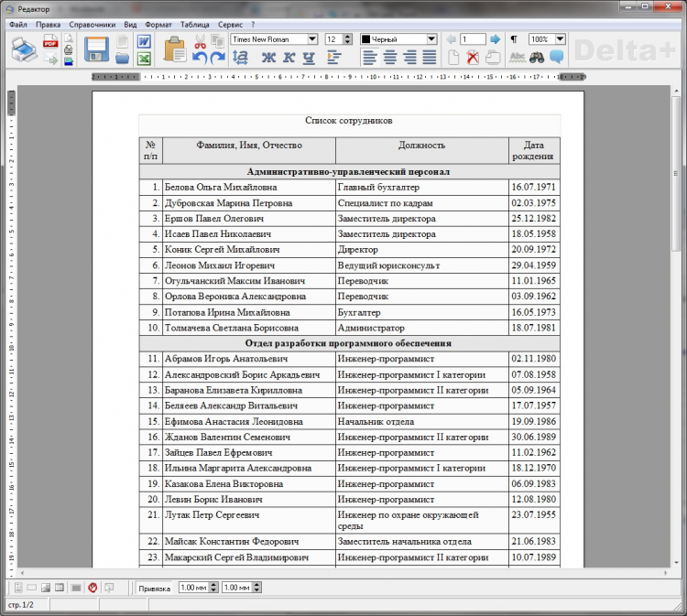The width and height of the screenshot is (687, 616).
Task: Save document with the floppy disk icon
Action: click(96, 49)
